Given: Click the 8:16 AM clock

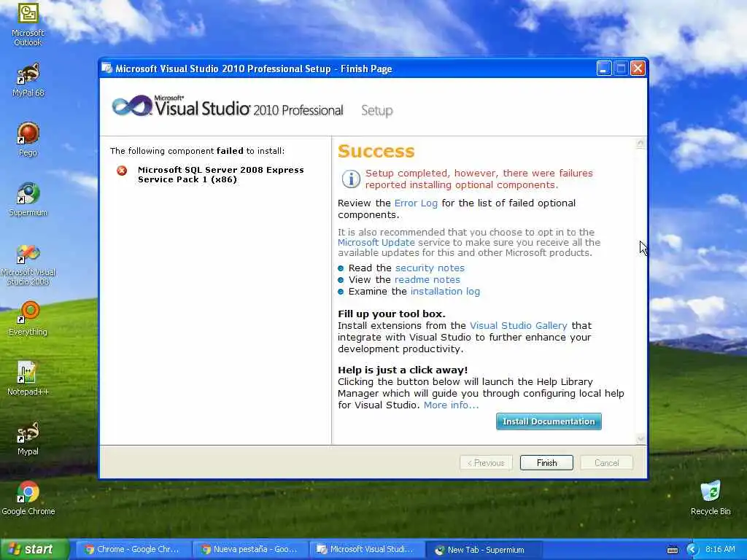Looking at the screenshot, I should pyautogui.click(x=720, y=550).
